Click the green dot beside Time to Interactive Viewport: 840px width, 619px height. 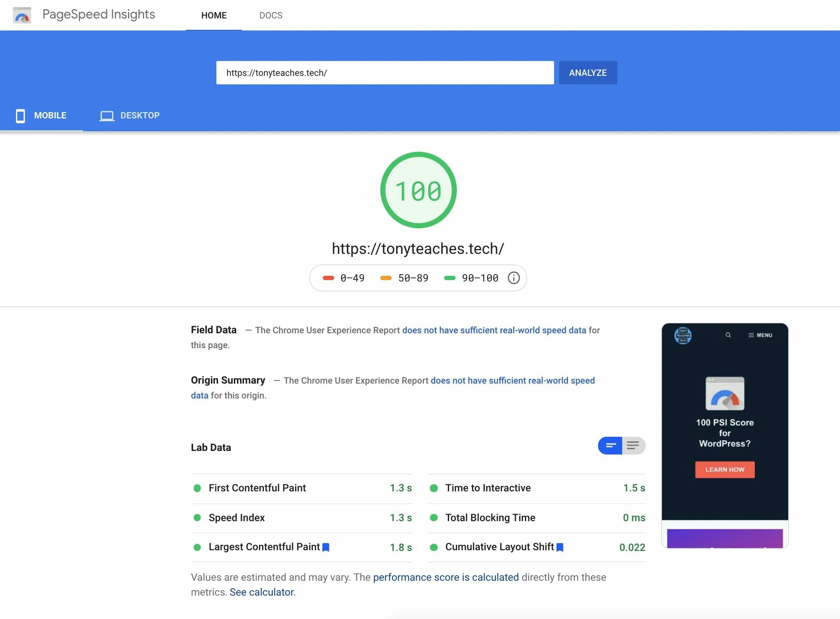(434, 488)
